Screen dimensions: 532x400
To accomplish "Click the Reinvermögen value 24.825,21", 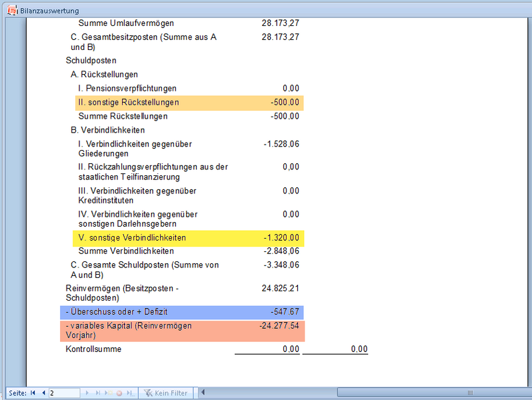I will tap(281, 289).
